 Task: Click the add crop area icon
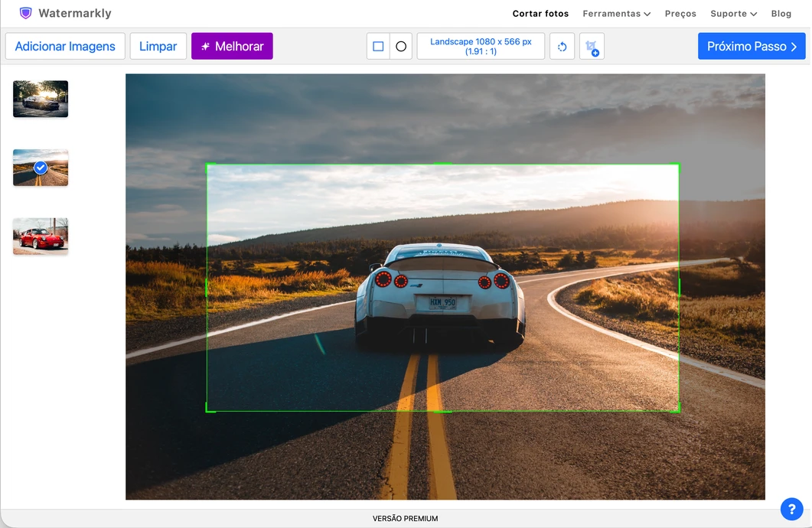pyautogui.click(x=592, y=46)
